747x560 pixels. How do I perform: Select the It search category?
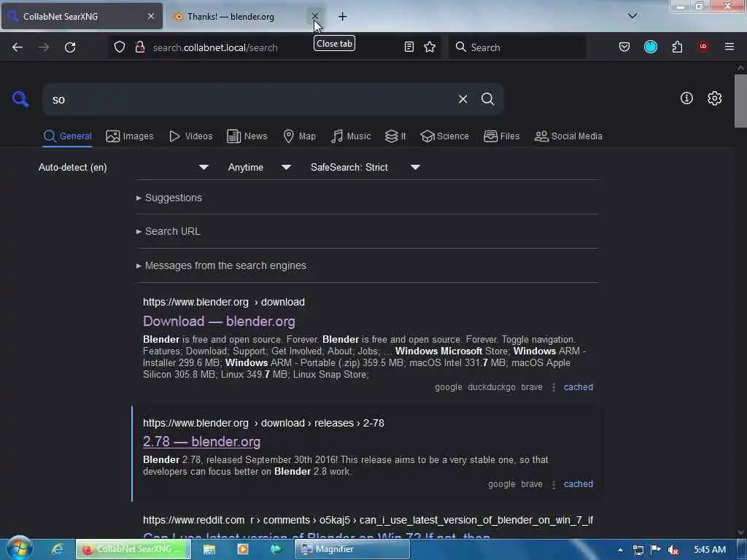(x=395, y=136)
